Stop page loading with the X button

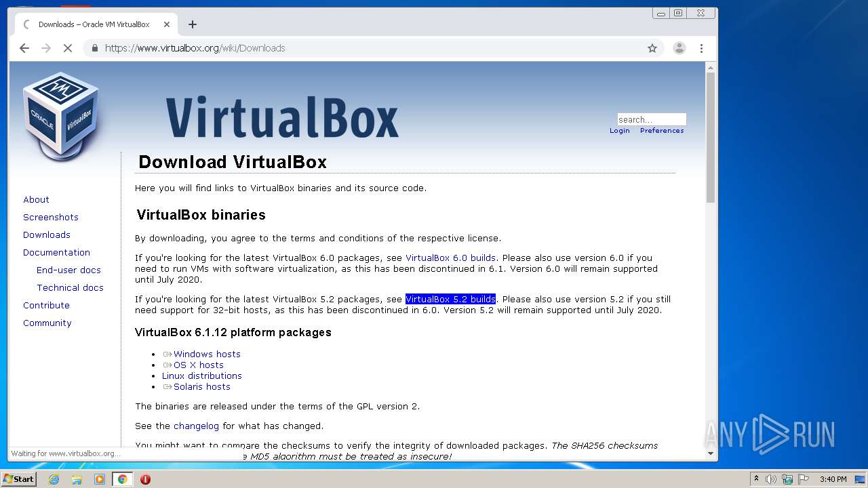coord(68,48)
